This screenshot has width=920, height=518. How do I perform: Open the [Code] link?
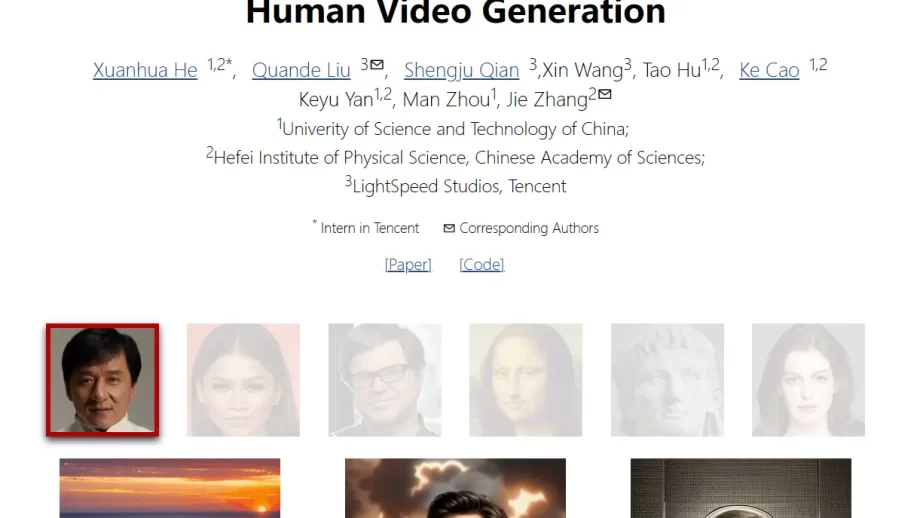[482, 265]
